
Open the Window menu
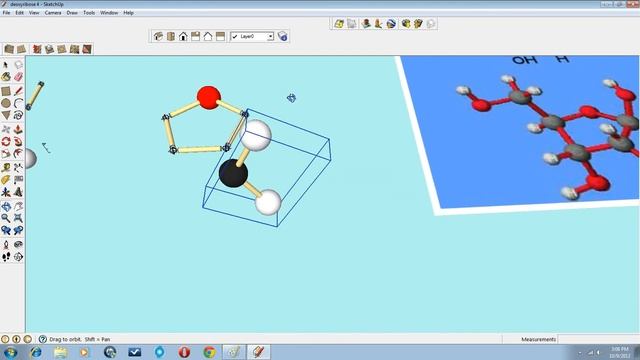click(109, 13)
